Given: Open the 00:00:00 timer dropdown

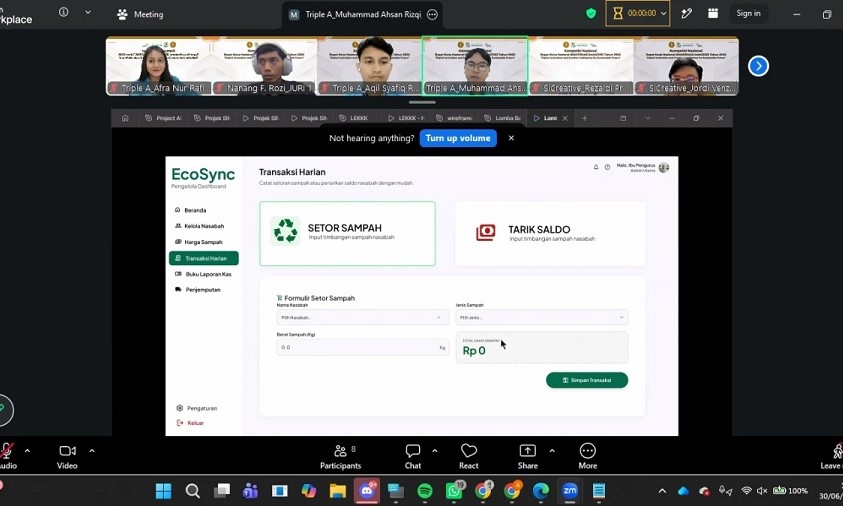Looking at the screenshot, I should point(638,13).
